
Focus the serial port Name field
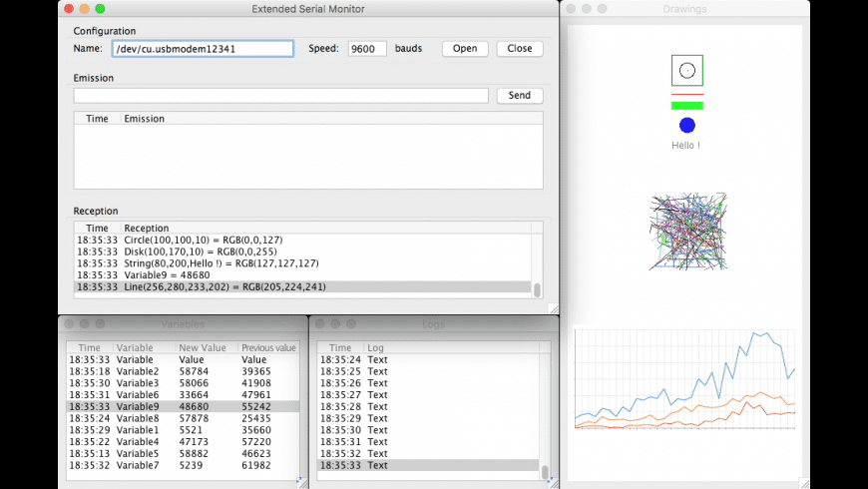pos(203,48)
